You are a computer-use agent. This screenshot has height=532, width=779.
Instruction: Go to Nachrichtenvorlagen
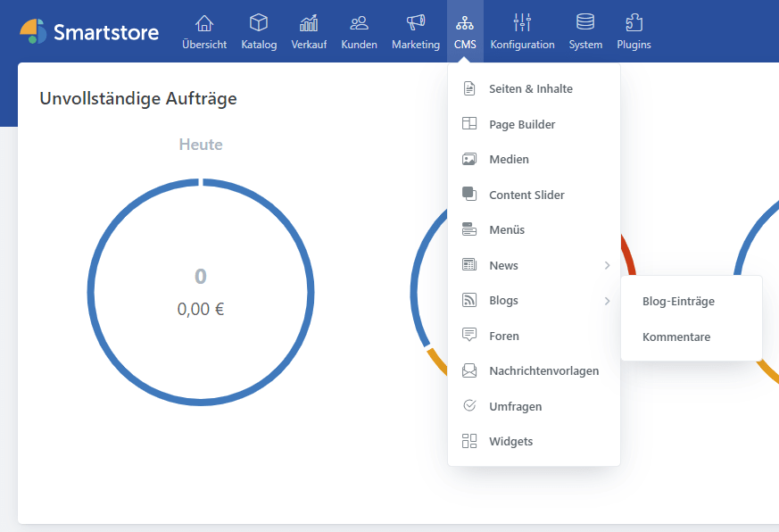pyautogui.click(x=543, y=371)
